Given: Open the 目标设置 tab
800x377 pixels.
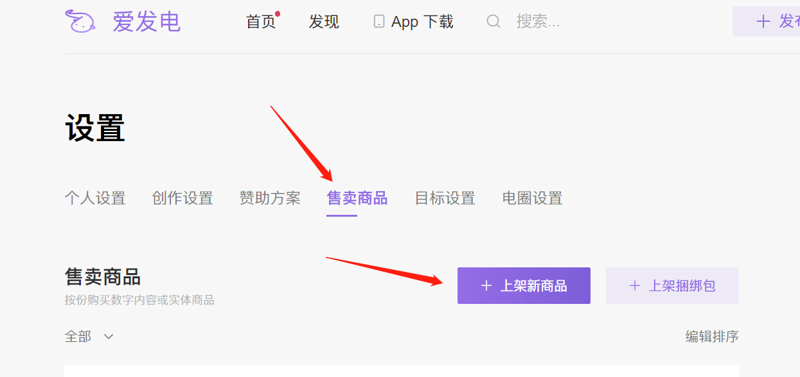Looking at the screenshot, I should [x=445, y=198].
